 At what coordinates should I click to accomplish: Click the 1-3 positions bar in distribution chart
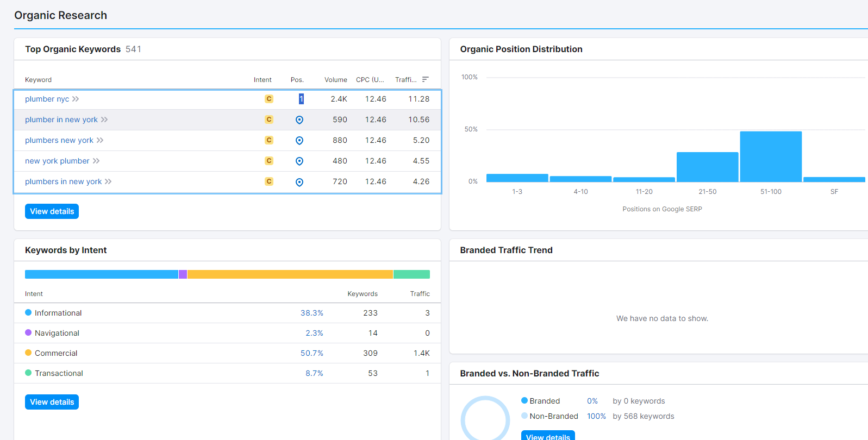[517, 178]
